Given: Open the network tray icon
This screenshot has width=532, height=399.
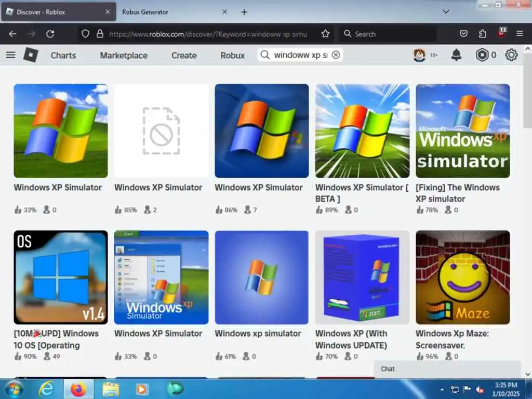Looking at the screenshot, I should coord(455,390).
